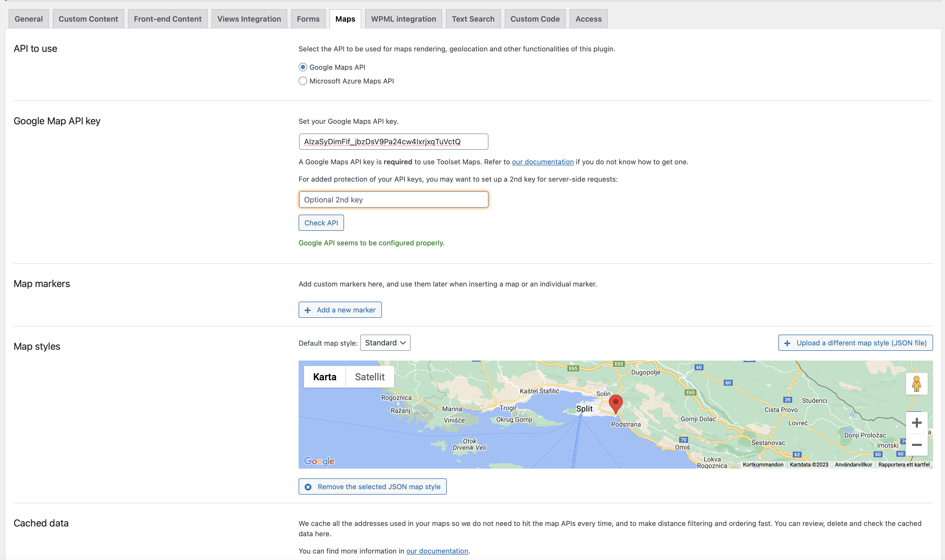
Task: Select the Maps tab
Action: pos(345,19)
